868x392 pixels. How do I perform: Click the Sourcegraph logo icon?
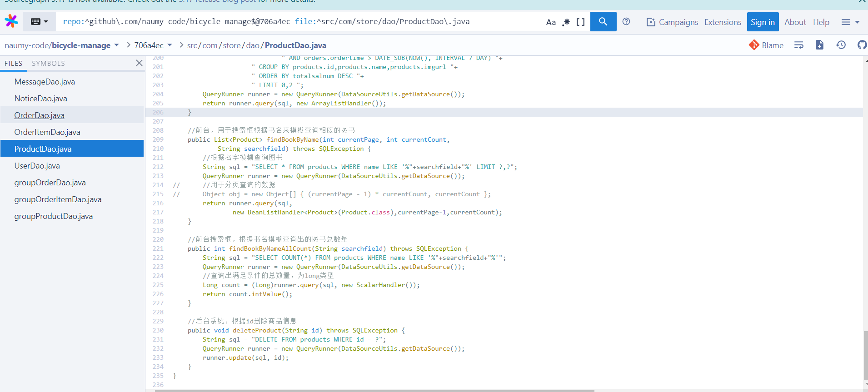(x=11, y=21)
